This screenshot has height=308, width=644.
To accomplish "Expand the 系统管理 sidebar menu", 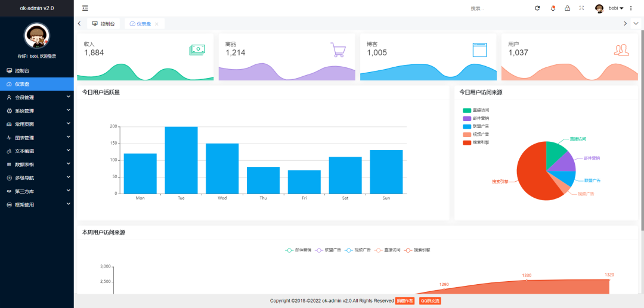I will click(37, 111).
